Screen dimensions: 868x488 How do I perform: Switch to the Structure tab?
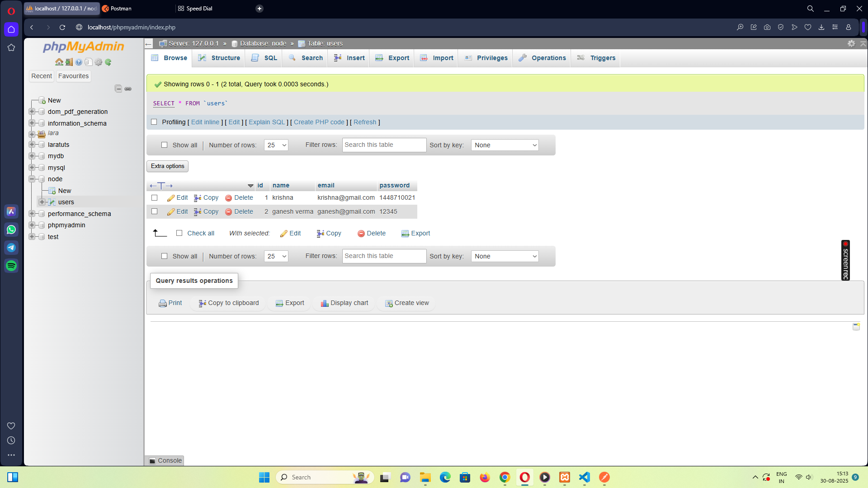coord(219,58)
